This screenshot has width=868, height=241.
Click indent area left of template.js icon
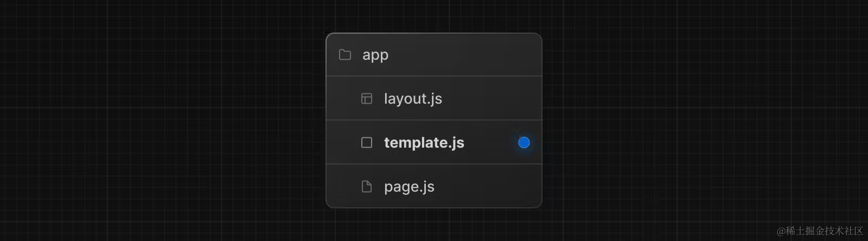343,142
